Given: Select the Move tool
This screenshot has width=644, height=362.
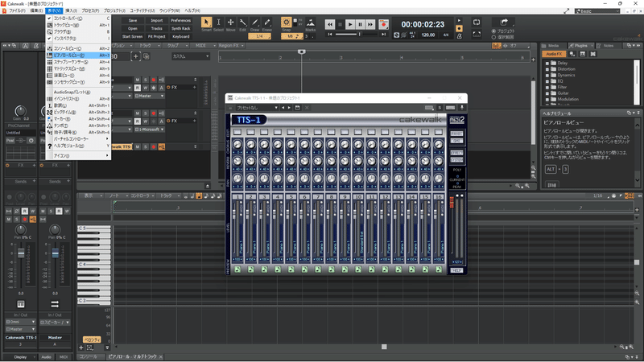Looking at the screenshot, I should (231, 23).
